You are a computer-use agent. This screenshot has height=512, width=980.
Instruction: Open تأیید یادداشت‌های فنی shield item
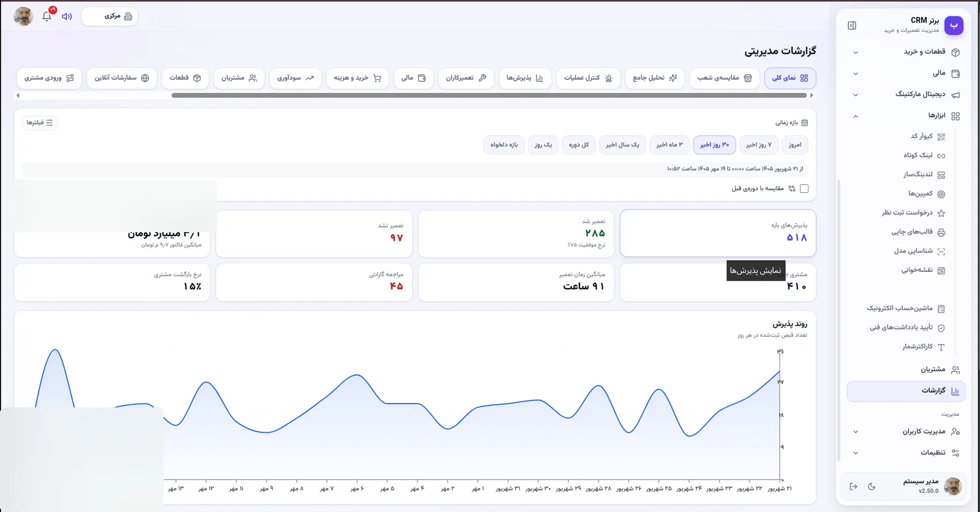pyautogui.click(x=907, y=328)
